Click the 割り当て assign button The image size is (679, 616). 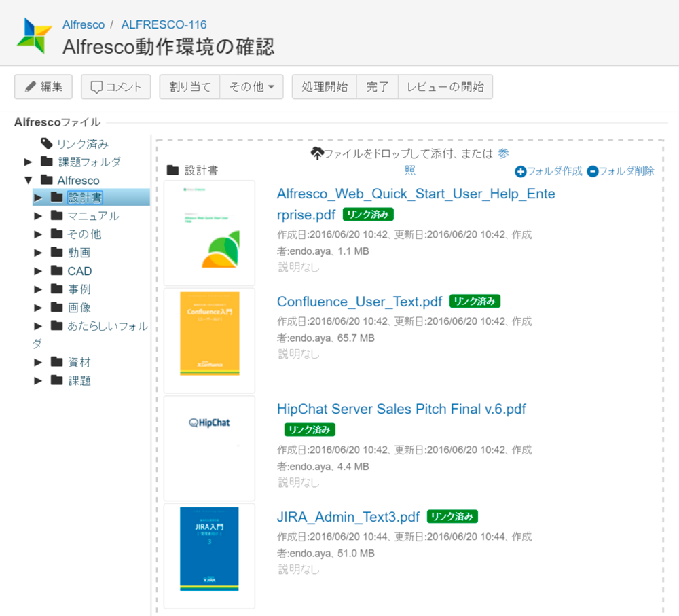(189, 87)
